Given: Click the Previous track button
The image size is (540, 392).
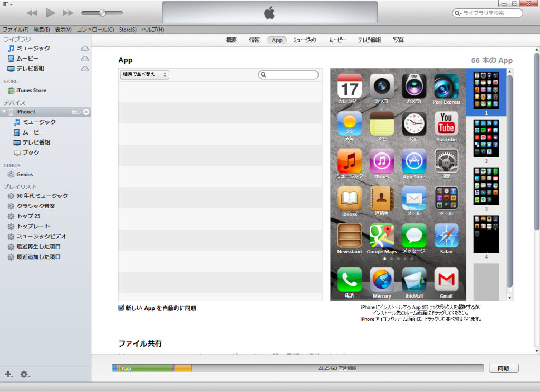Looking at the screenshot, I should click(32, 13).
